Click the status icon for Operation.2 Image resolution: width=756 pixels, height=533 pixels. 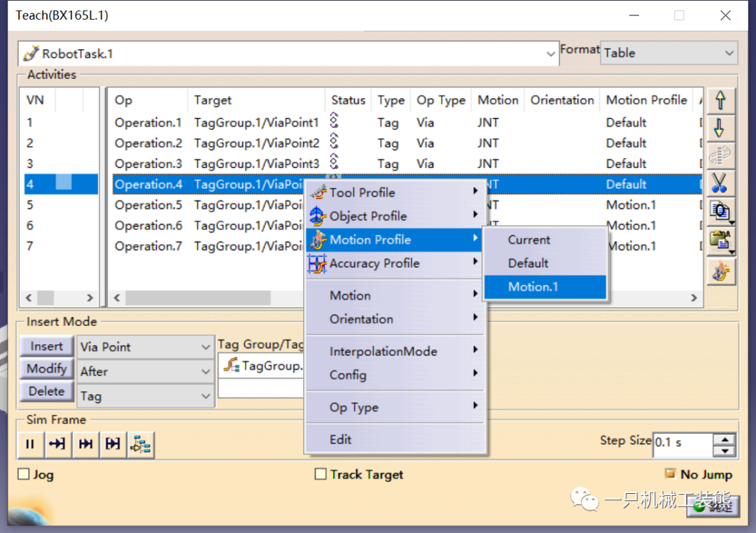pos(334,142)
